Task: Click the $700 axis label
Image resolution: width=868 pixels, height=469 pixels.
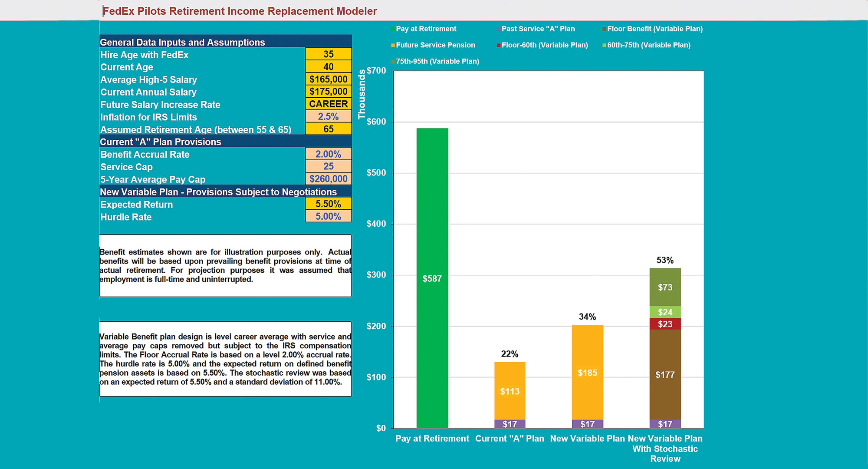Action: pyautogui.click(x=376, y=71)
